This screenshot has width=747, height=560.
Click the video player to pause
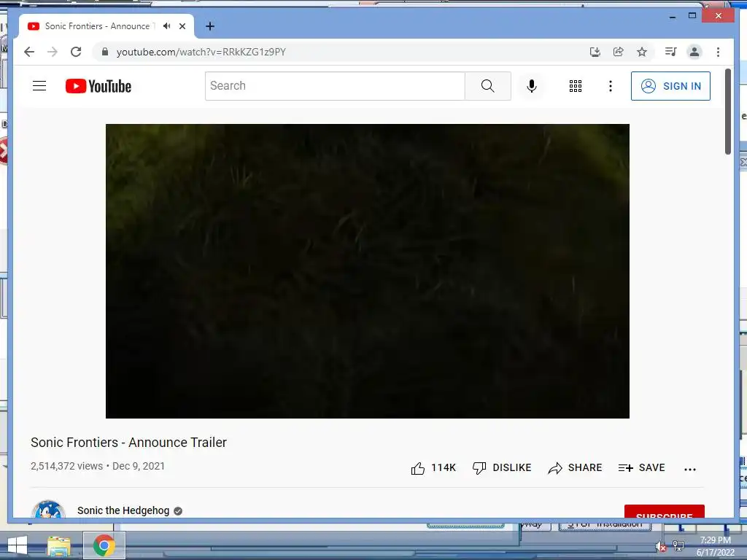pos(368,271)
